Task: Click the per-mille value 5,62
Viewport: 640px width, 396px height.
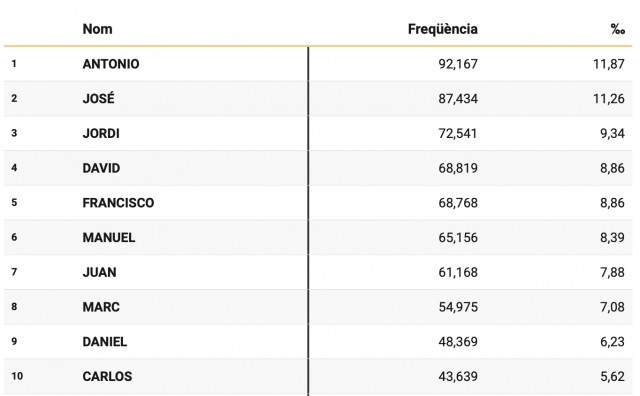Action: 612,376
